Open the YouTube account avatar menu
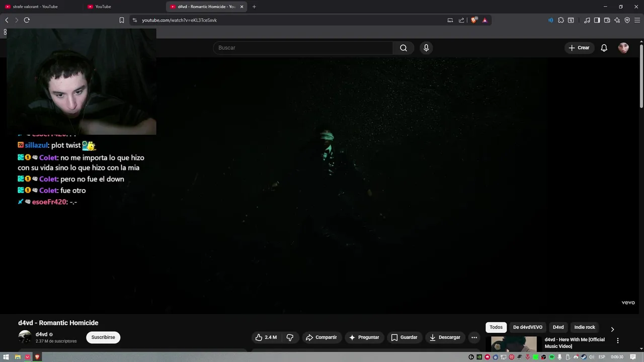This screenshot has width=644, height=362. pyautogui.click(x=623, y=48)
